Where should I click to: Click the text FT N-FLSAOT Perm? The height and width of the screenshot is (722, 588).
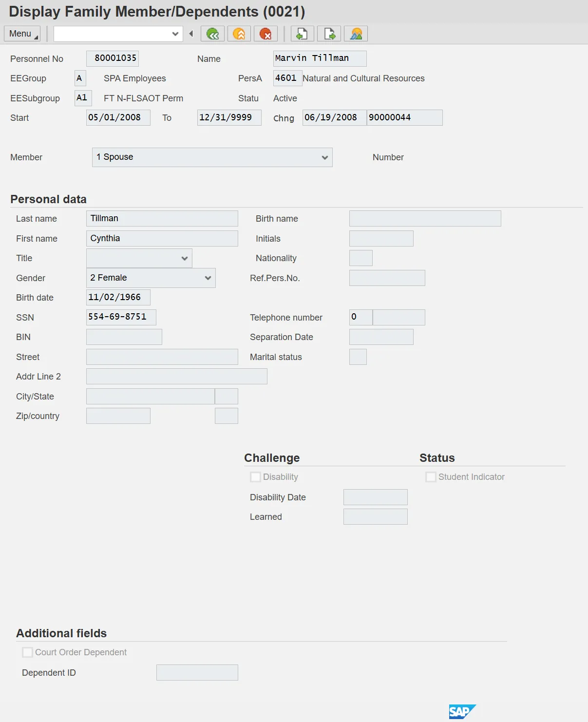(144, 98)
